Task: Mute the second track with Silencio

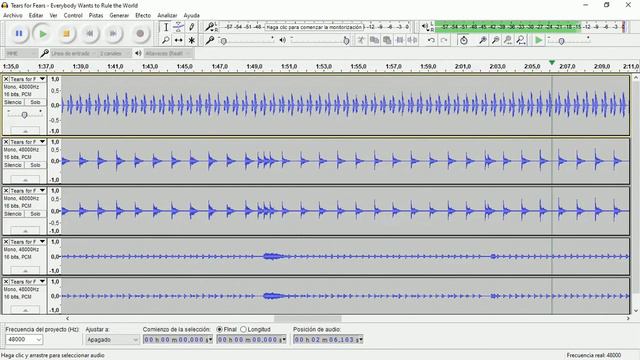Action: pyautogui.click(x=13, y=165)
